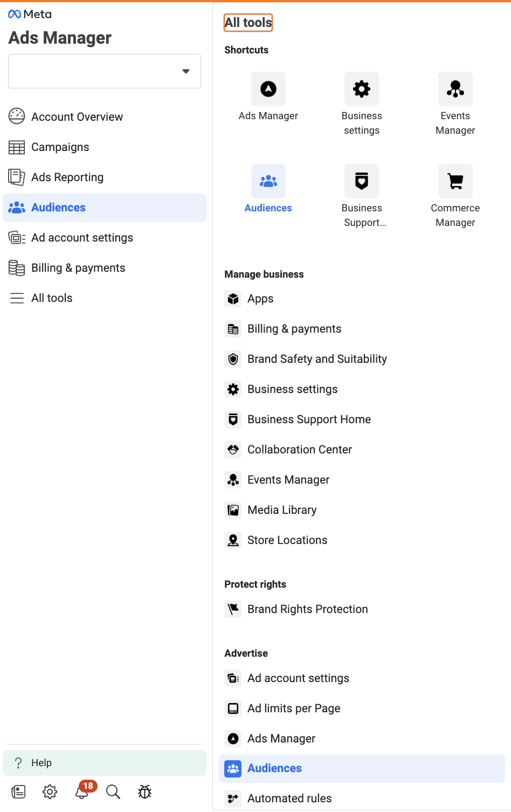Select Account Overview in the sidebar
The height and width of the screenshot is (812, 511).
105,117
